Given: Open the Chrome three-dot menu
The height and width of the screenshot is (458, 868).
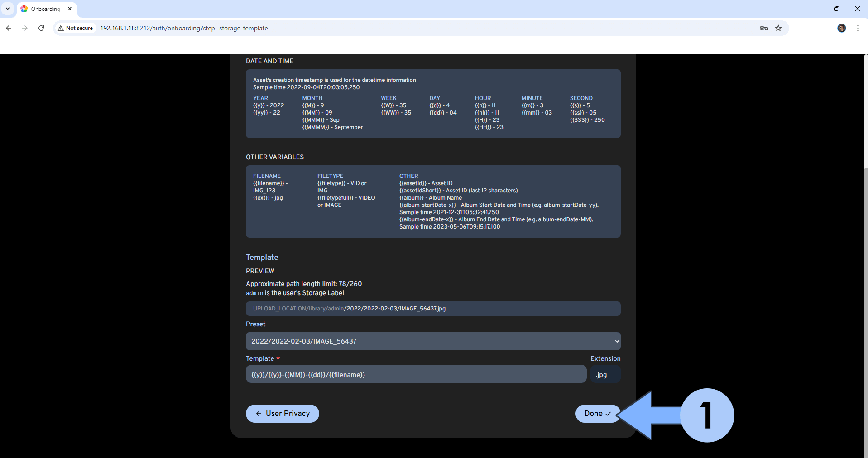Looking at the screenshot, I should (x=858, y=28).
